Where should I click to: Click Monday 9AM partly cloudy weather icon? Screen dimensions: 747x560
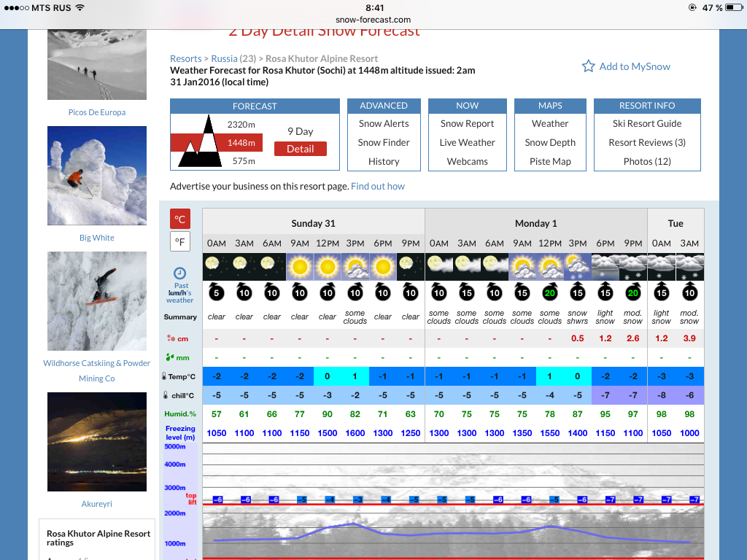[x=522, y=267]
